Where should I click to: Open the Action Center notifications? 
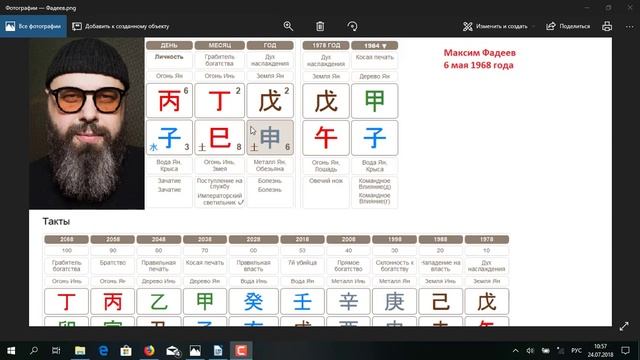pos(625,351)
